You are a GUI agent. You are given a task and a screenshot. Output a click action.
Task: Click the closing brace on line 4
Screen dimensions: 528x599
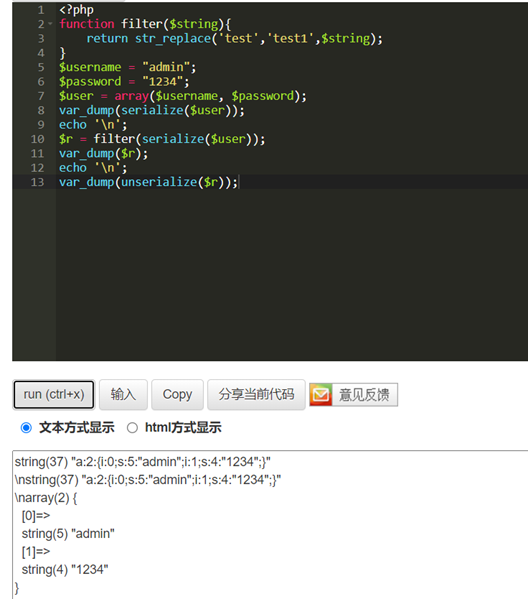pos(62,53)
